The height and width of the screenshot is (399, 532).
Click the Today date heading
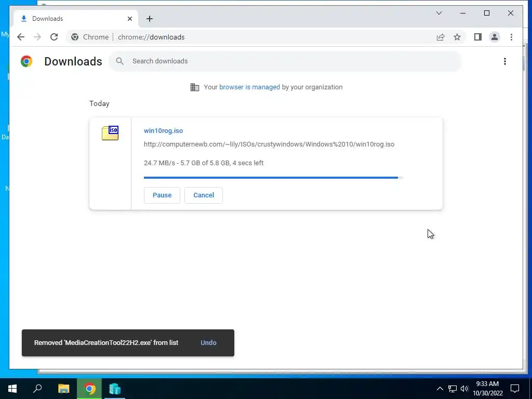coord(99,103)
